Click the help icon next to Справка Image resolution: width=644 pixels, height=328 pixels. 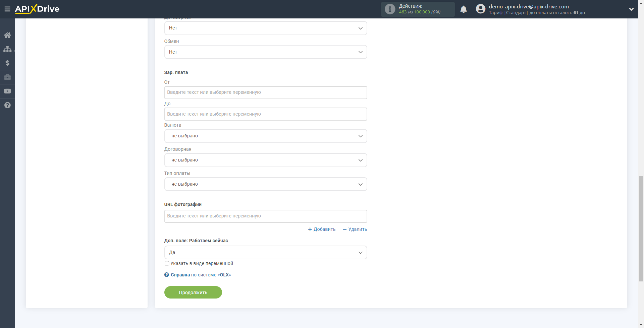[166, 275]
